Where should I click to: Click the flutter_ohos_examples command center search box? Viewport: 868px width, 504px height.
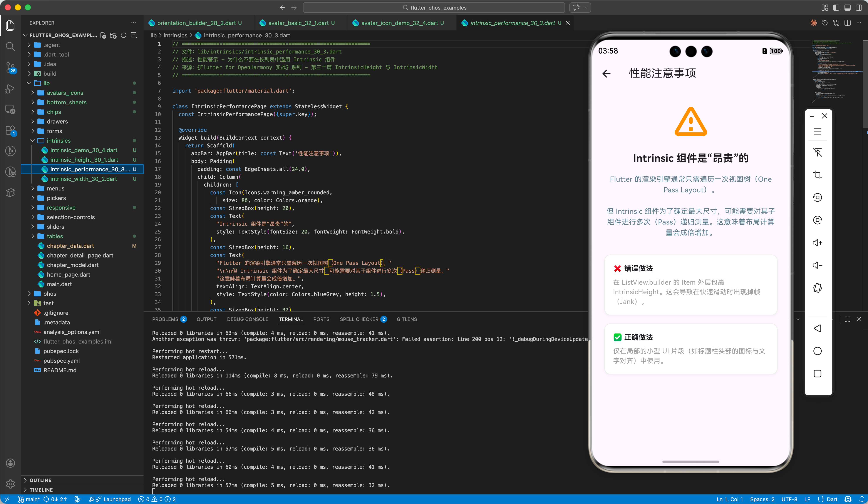tap(434, 8)
